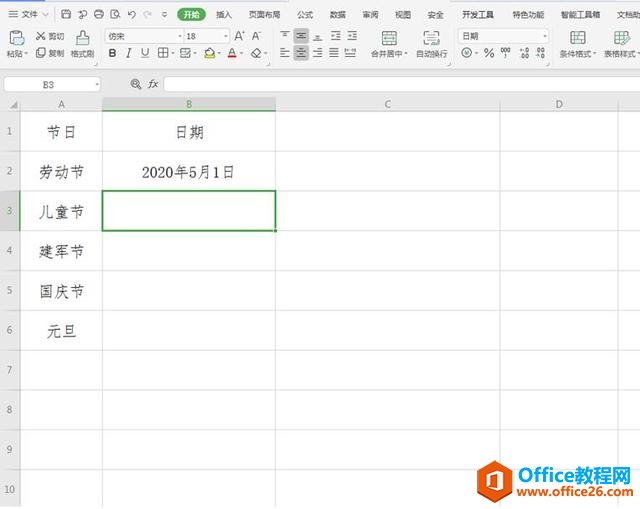Switch to the 视图 View tab

tap(403, 15)
